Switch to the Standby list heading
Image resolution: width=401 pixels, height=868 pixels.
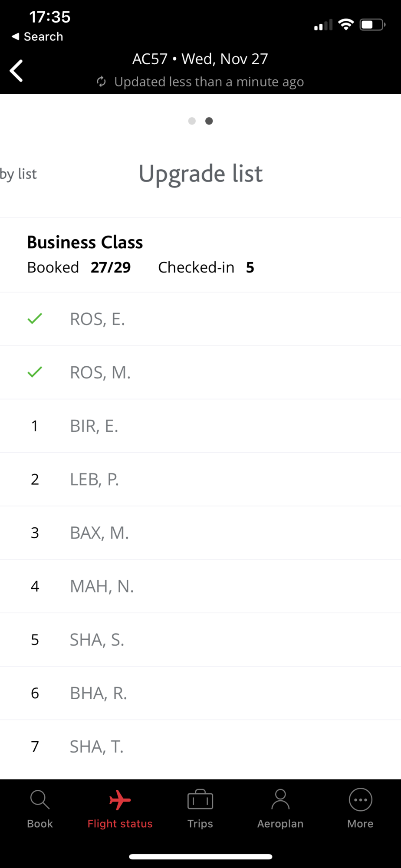point(18,174)
